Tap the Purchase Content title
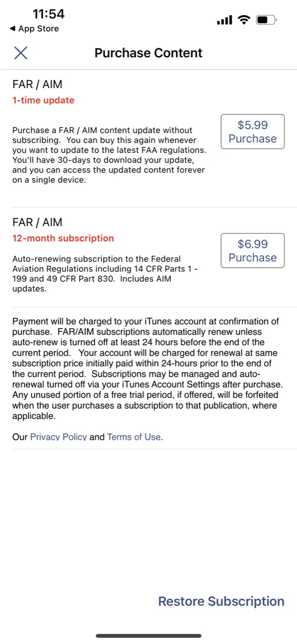The width and height of the screenshot is (297, 644). [x=148, y=53]
